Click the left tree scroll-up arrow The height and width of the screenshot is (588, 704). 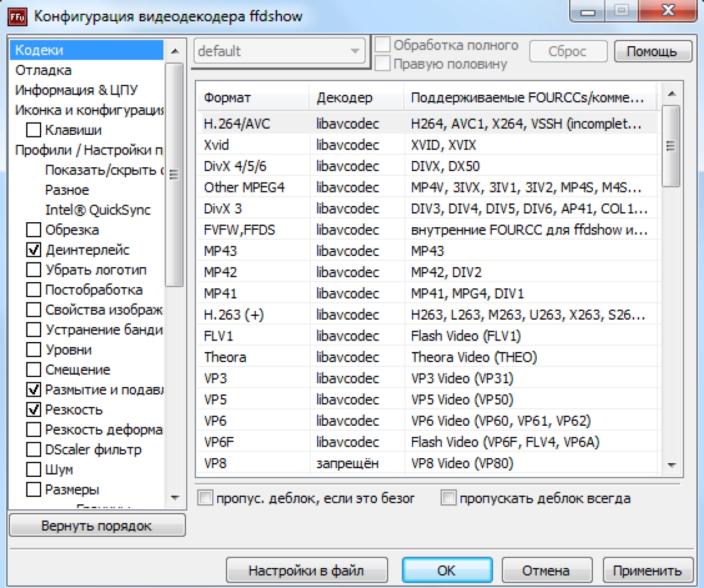click(175, 51)
